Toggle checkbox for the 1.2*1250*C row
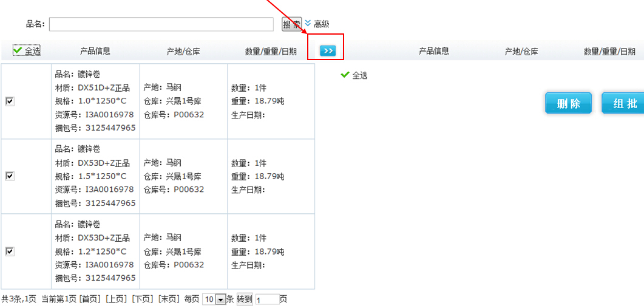Viewport: 644px width, 308px height. pos(10,251)
